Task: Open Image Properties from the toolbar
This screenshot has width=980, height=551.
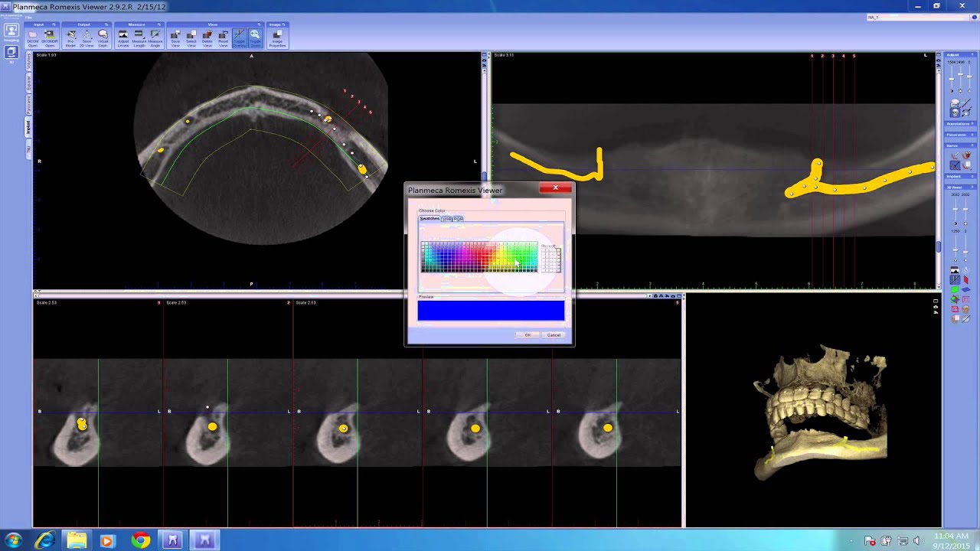Action: (277, 38)
